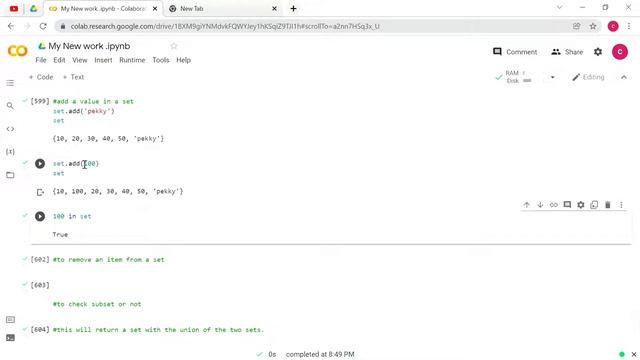Run the '100 in set' cell
The image size is (640, 360).
coord(40,216)
